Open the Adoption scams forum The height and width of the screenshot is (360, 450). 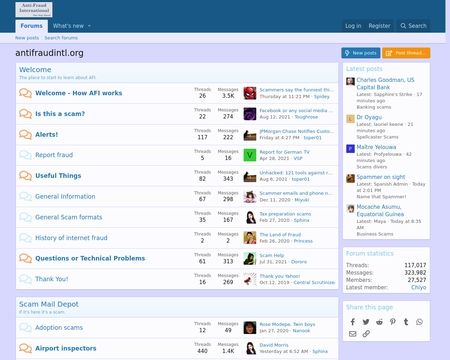(x=59, y=328)
